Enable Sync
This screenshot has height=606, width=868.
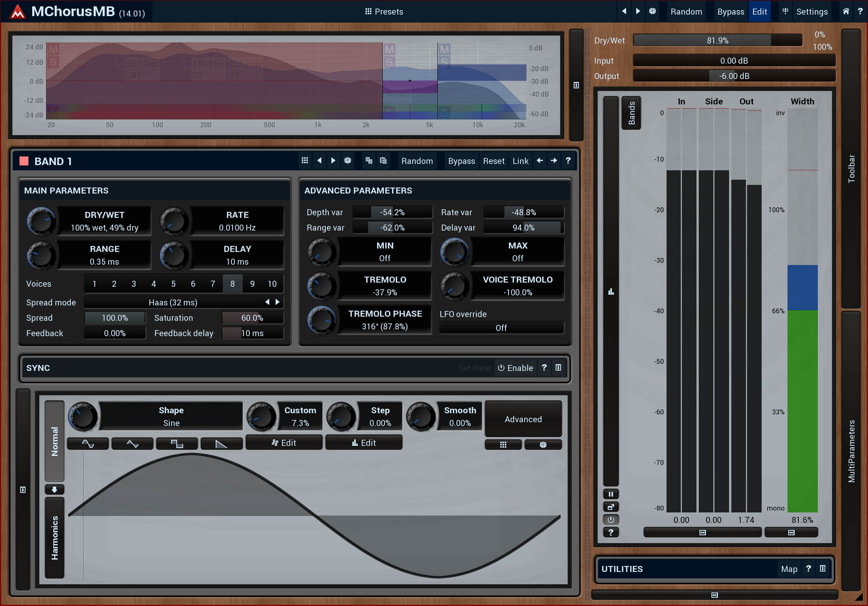(515, 368)
